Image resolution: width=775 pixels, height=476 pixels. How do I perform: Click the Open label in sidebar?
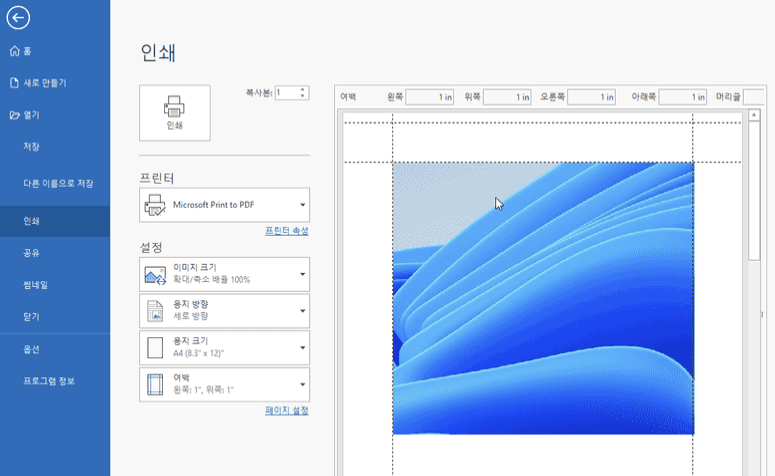click(x=31, y=115)
